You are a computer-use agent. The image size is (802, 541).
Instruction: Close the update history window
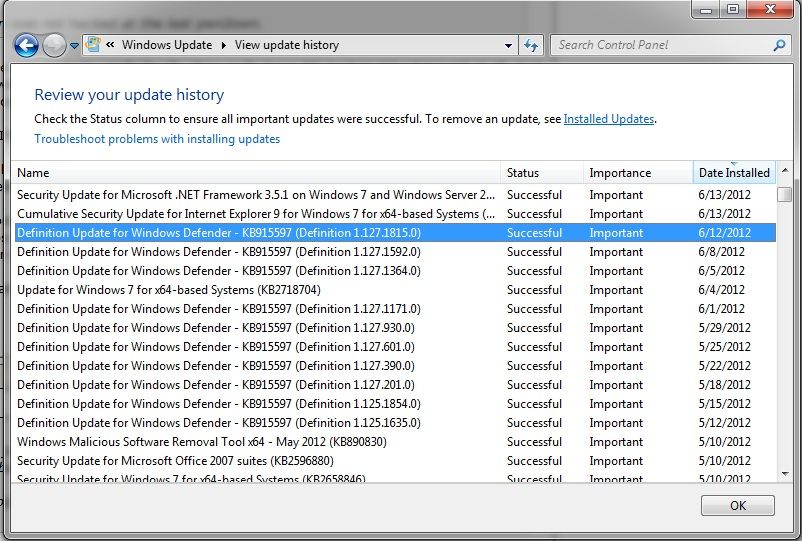pos(770,10)
